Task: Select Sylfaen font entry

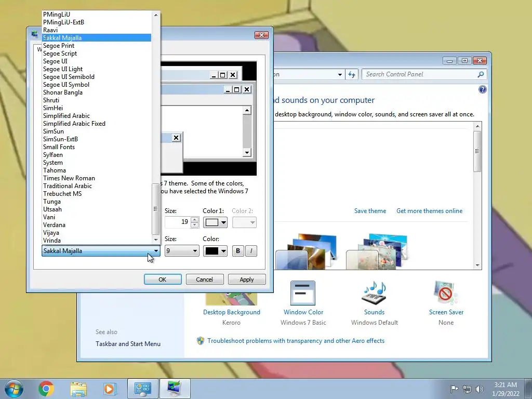Action: pos(96,155)
